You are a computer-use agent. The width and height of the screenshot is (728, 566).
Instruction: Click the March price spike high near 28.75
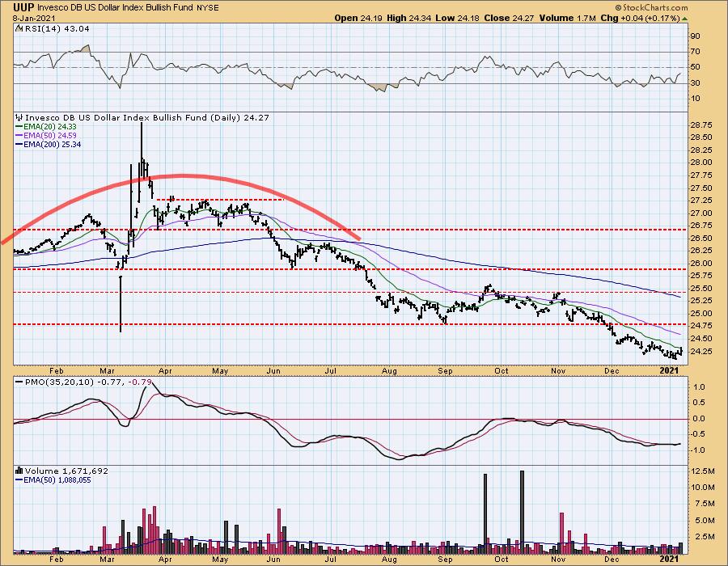point(141,125)
